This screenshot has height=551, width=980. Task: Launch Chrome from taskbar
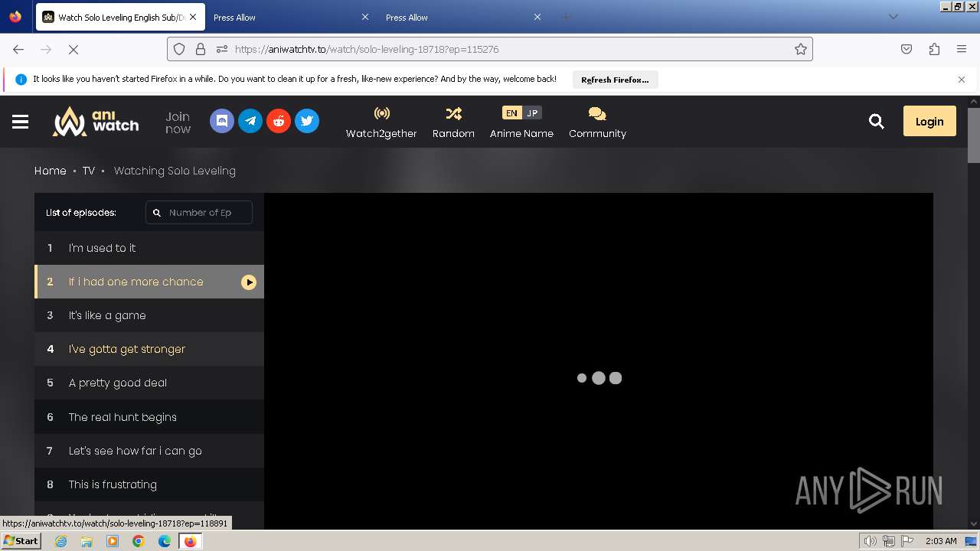(139, 541)
